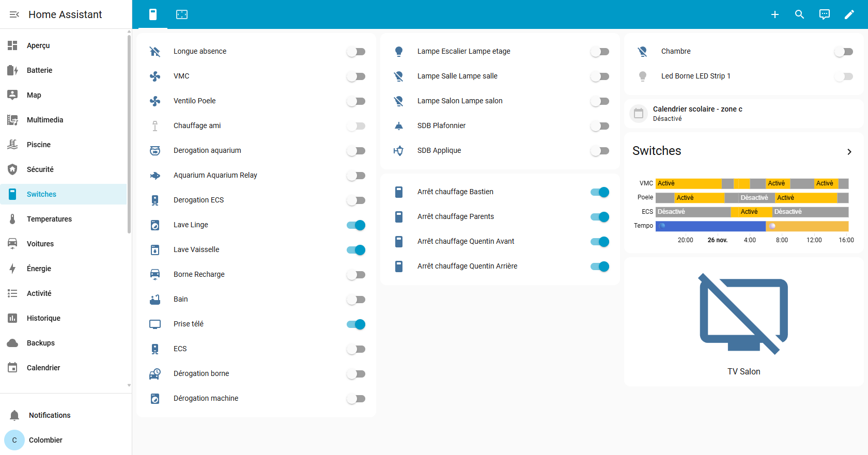Turn off the Lave Linge switch
The width and height of the screenshot is (868, 455).
tap(356, 225)
